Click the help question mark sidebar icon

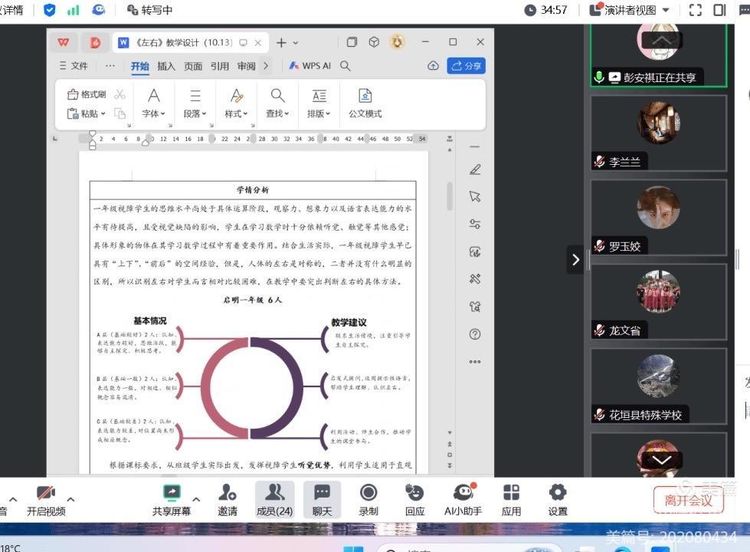(475, 334)
